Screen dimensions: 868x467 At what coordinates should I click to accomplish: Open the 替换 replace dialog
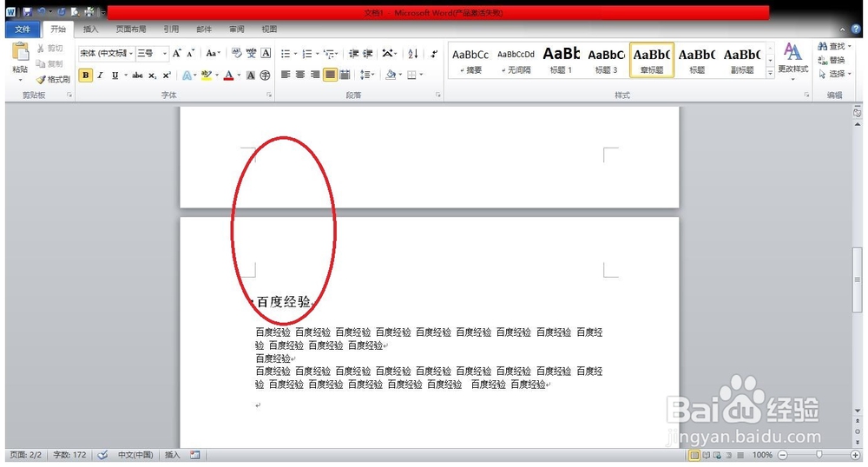coord(832,60)
